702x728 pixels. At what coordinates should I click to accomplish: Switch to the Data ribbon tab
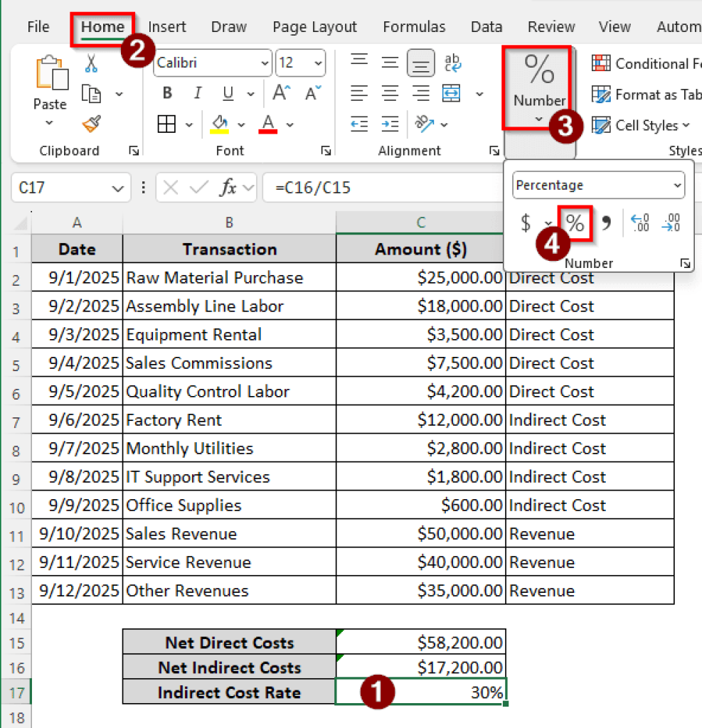tap(486, 27)
